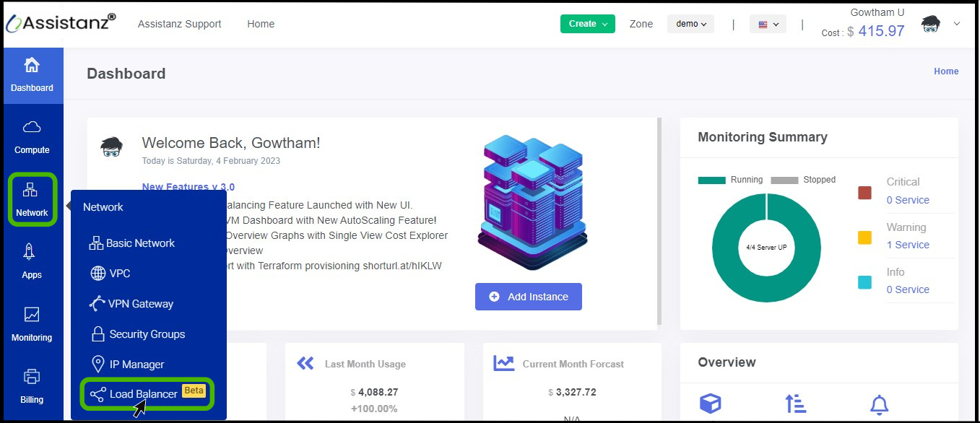The width and height of the screenshot is (980, 423).
Task: Click the green server status donut chart
Action: click(766, 248)
